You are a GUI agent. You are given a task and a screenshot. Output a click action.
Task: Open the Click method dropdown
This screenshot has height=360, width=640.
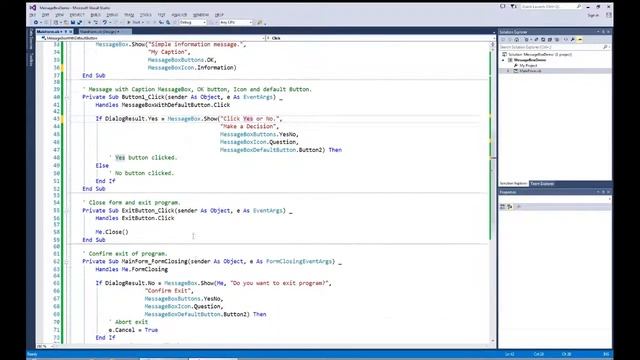coord(379,38)
